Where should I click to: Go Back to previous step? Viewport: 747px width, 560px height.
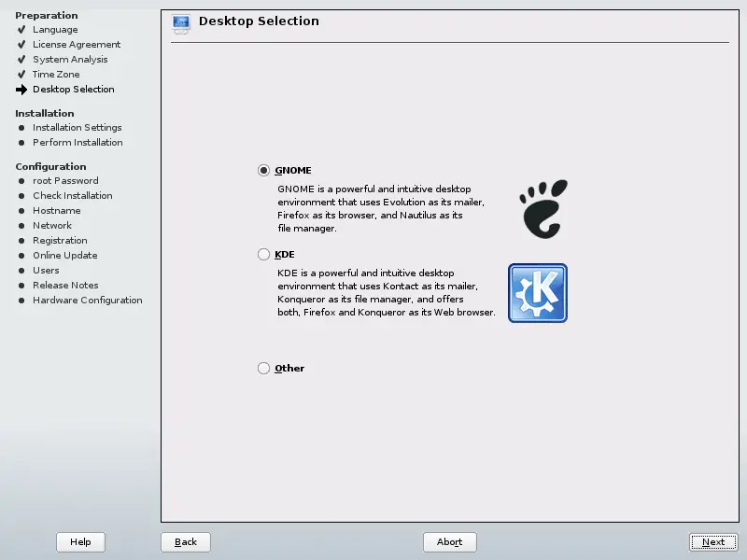[x=186, y=542]
